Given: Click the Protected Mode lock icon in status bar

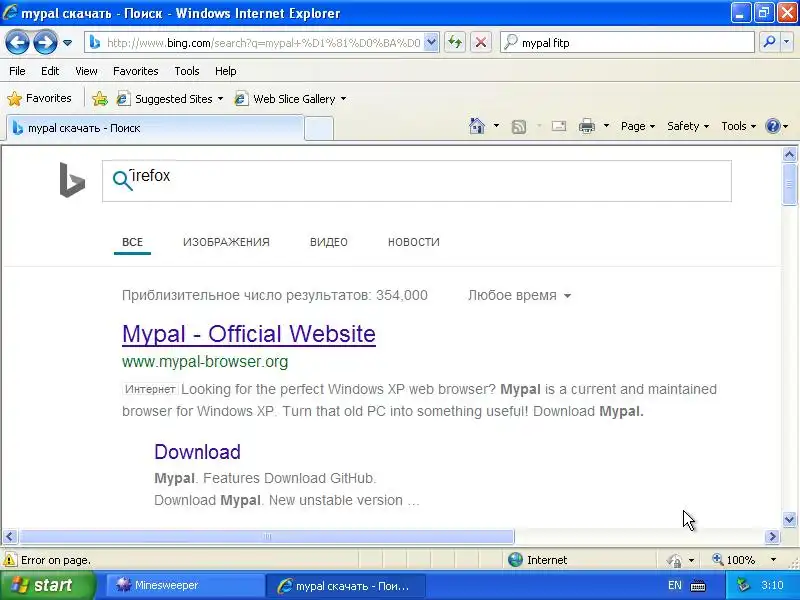Looking at the screenshot, I should click(674, 560).
